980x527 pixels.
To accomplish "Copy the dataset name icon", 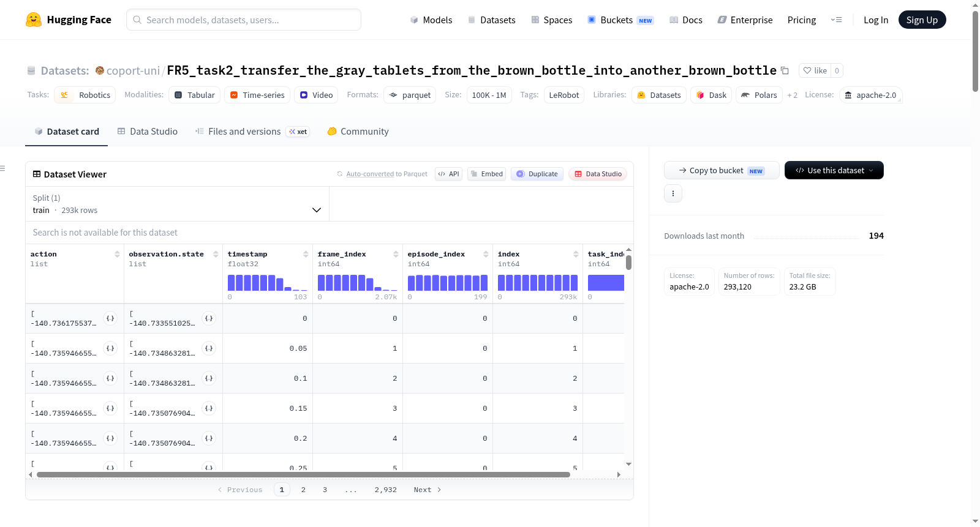I will pyautogui.click(x=785, y=70).
